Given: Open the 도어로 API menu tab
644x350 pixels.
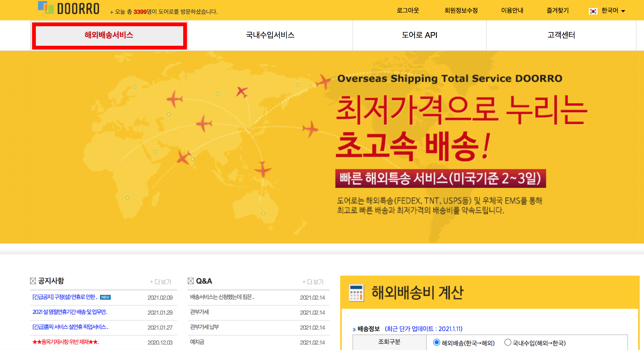Looking at the screenshot, I should pyautogui.click(x=419, y=35).
